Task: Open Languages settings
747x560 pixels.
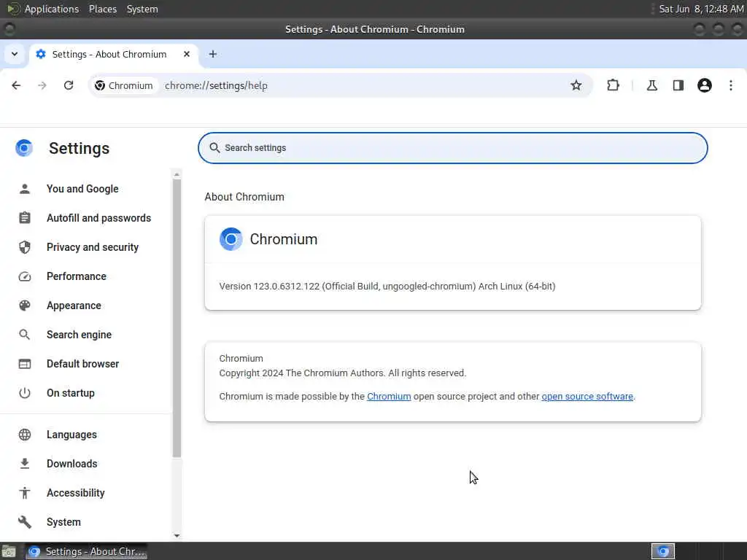Action: pyautogui.click(x=71, y=435)
